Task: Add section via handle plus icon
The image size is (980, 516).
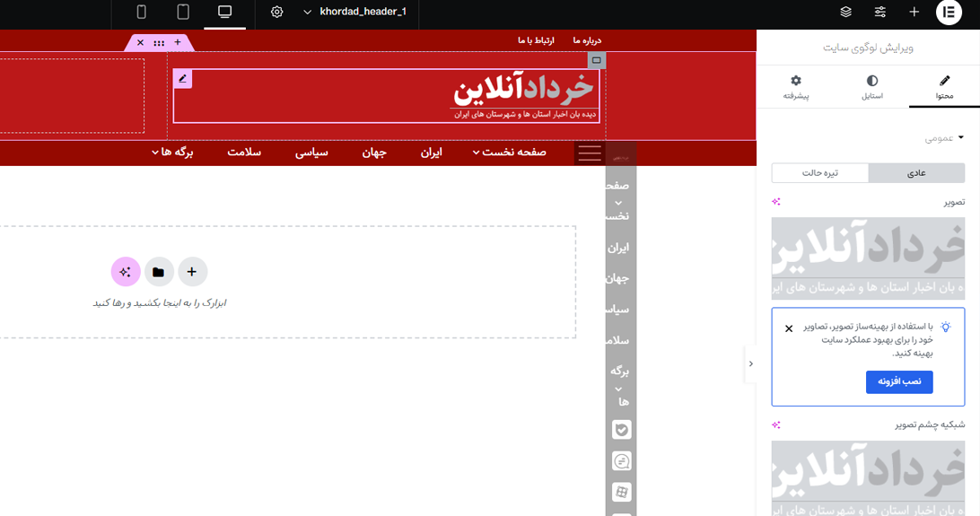Action: point(178,42)
